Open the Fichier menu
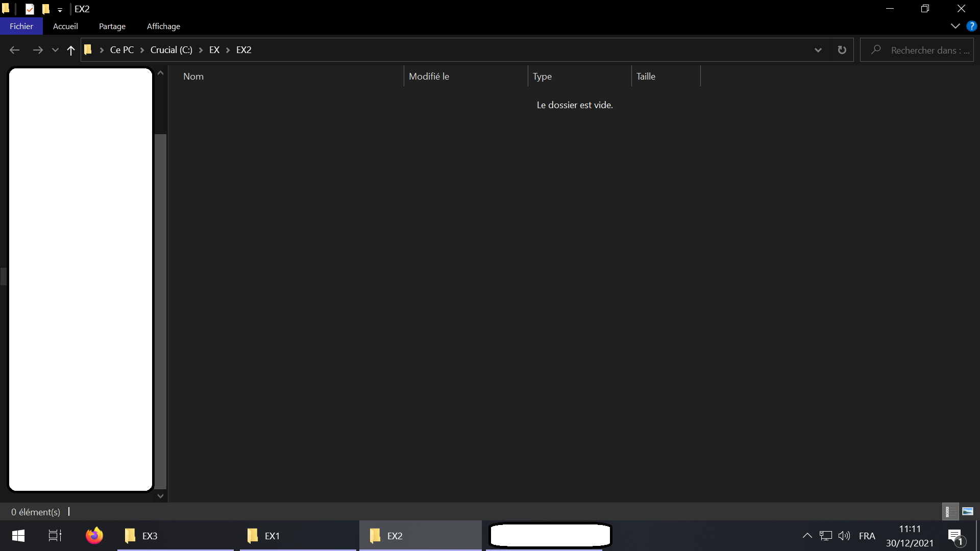 tap(21, 26)
